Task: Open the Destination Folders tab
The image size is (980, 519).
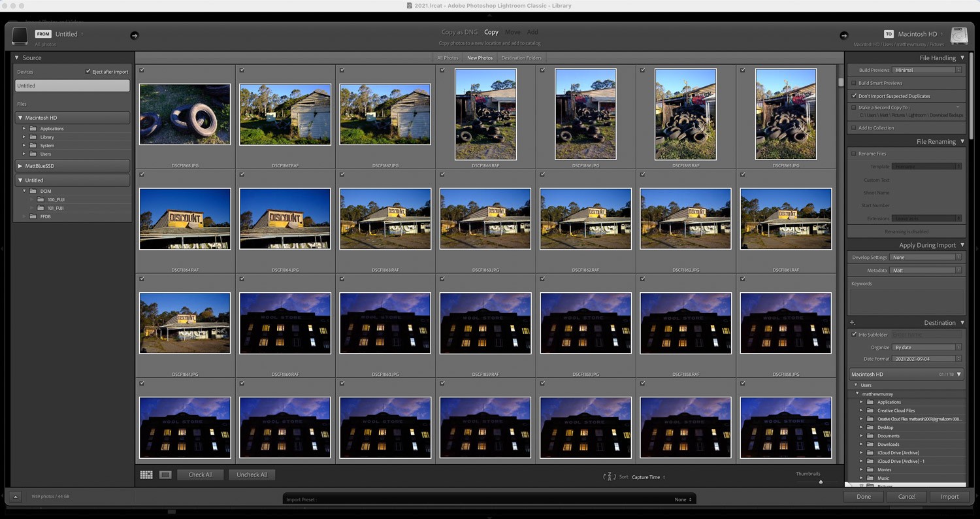Action: (521, 58)
